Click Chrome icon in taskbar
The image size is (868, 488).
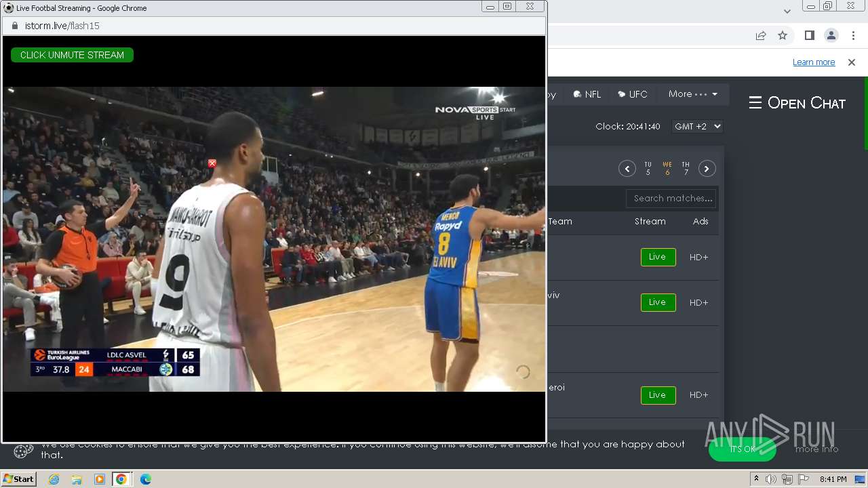tap(121, 479)
